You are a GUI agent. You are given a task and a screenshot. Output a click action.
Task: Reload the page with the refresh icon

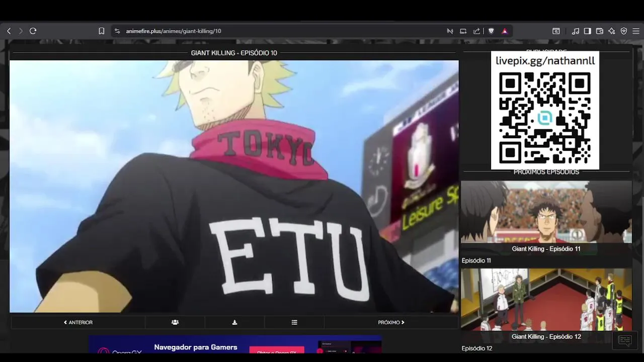point(33,31)
